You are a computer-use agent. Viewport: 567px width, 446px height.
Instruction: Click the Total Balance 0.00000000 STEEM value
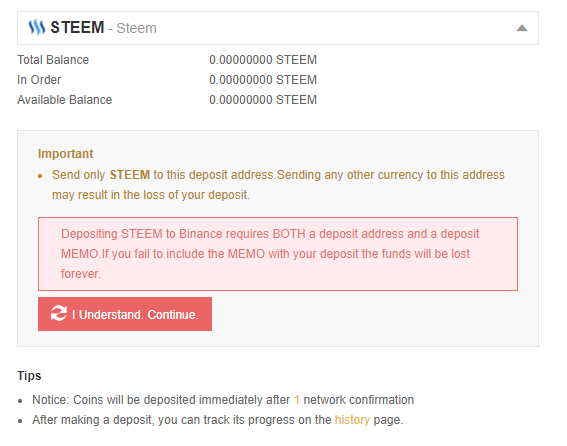pos(263,60)
